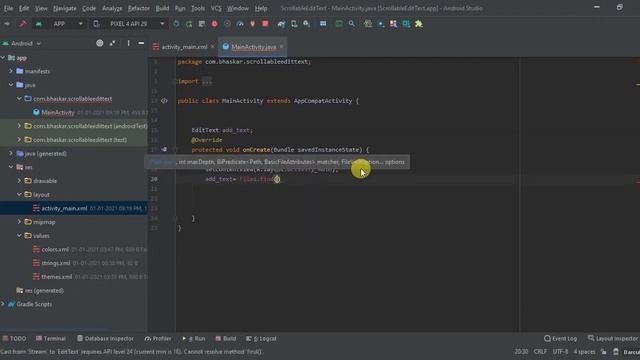This screenshot has height=360, width=640.
Task: Toggle the Logcat tool window
Action: click(x=261, y=339)
